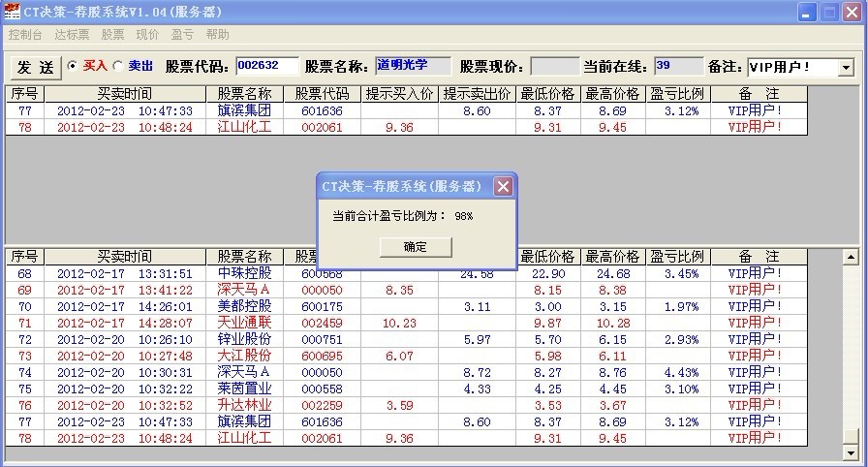Click the application icon in title bar
Image resolution: width=868 pixels, height=467 pixels.
coord(12,12)
